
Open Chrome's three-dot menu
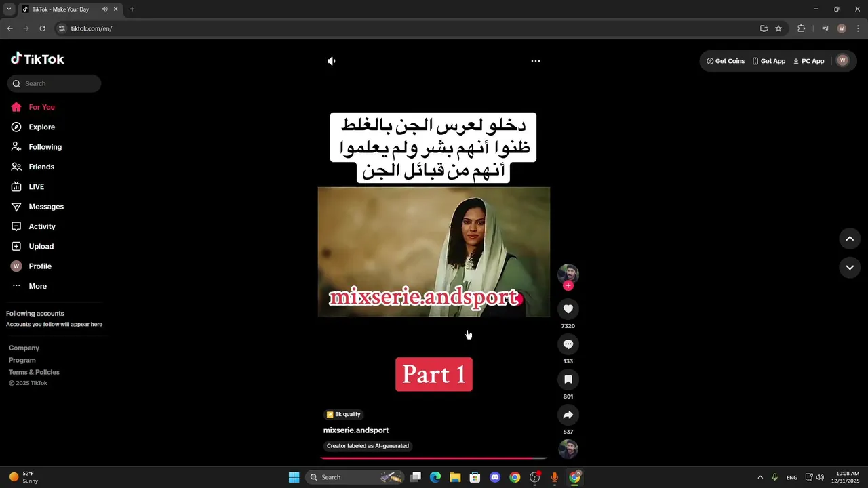coord(859,28)
